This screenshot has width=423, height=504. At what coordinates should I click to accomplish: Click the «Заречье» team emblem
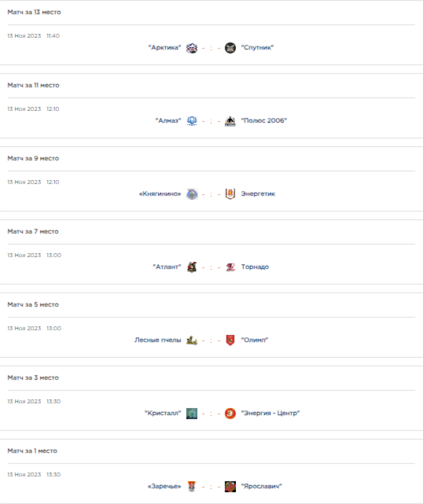click(x=192, y=487)
